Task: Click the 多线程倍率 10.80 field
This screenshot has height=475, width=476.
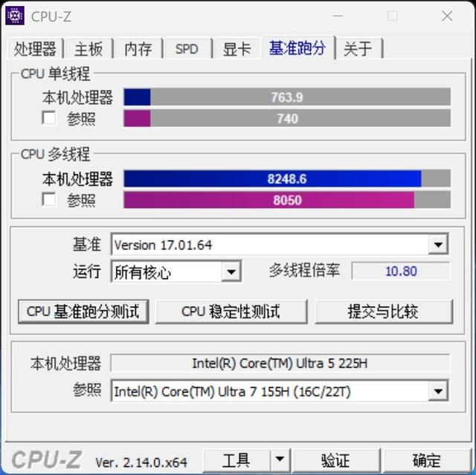Action: click(401, 271)
